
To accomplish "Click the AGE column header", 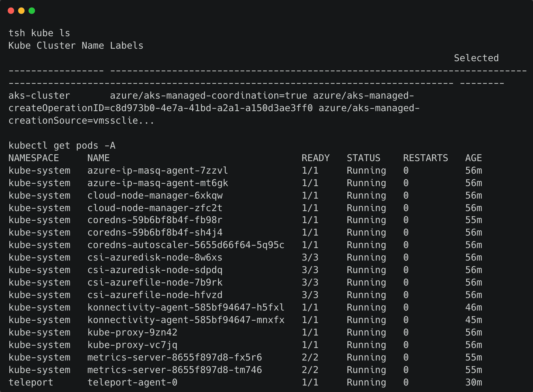I will 473,158.
